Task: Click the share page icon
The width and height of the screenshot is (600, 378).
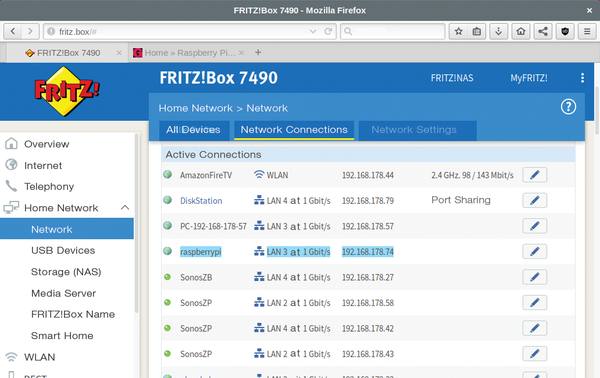Action: (543, 31)
